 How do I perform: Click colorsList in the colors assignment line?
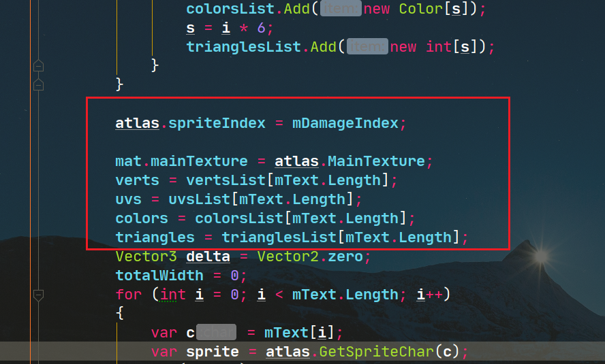point(239,218)
